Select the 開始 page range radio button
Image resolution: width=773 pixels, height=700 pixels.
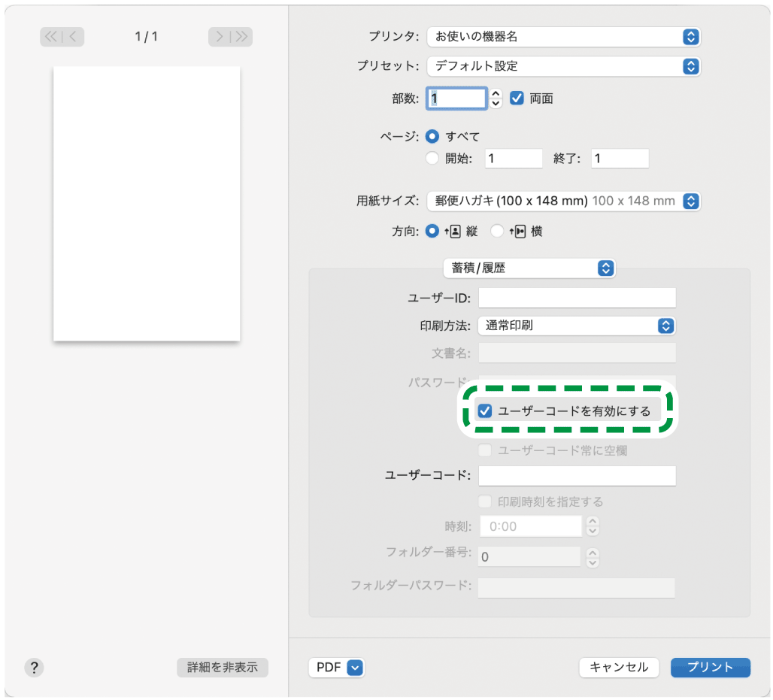(432, 158)
